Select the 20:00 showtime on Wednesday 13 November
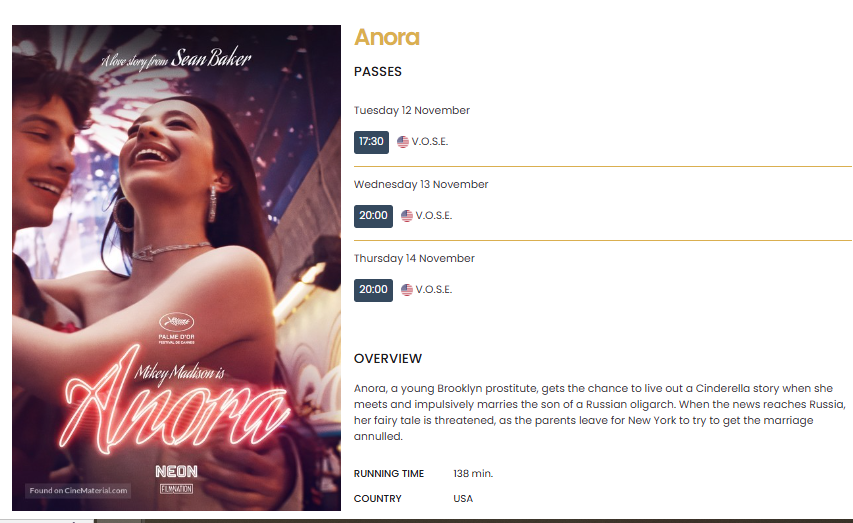 373,216
